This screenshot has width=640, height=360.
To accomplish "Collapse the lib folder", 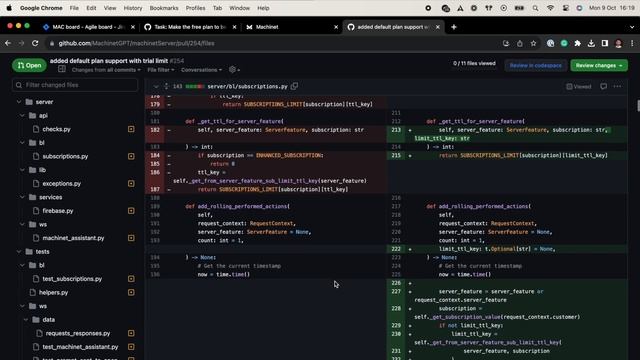I will [x=22, y=170].
